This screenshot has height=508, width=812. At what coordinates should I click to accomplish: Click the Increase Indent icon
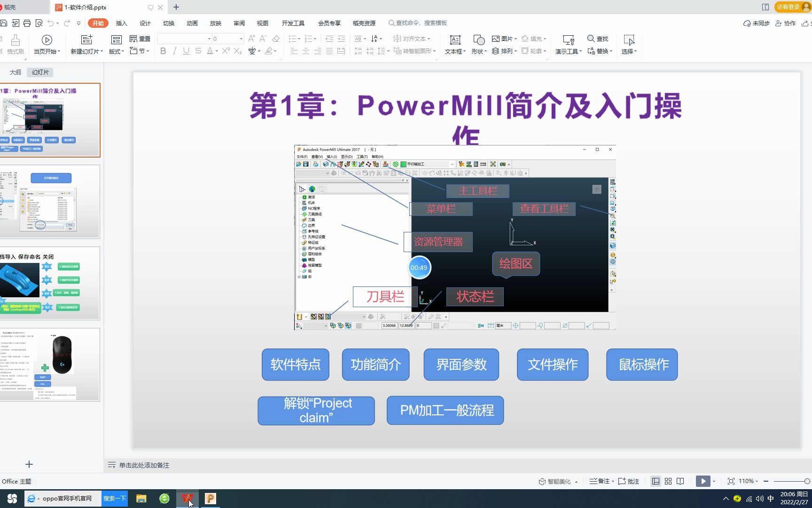tap(341, 39)
